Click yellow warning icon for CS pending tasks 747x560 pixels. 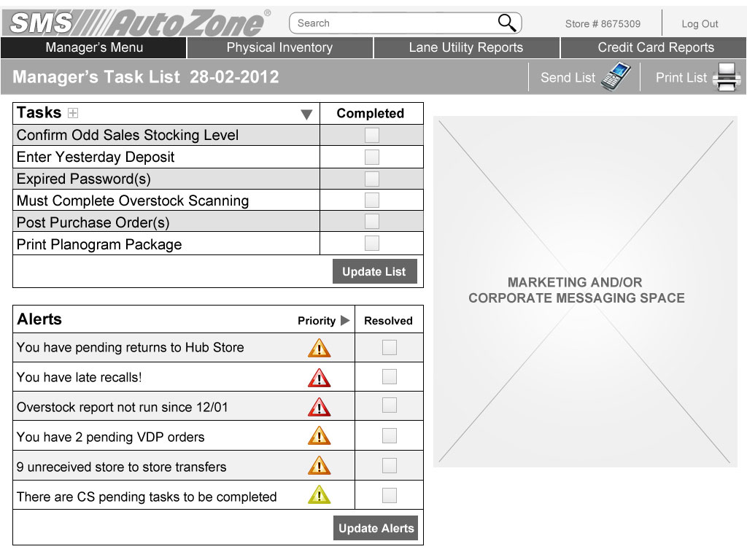[319, 496]
